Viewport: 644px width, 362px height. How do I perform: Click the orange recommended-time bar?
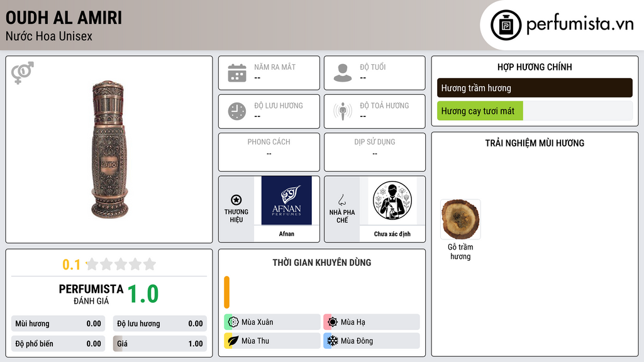226,292
